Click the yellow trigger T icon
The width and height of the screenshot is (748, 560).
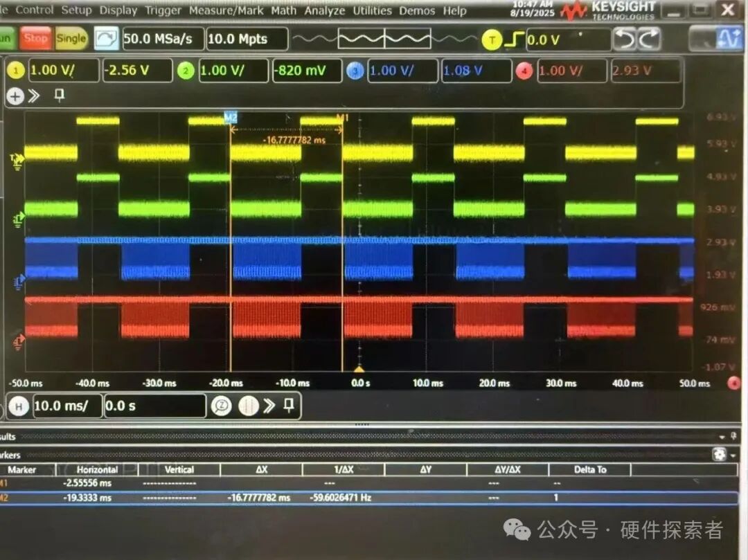click(x=492, y=40)
